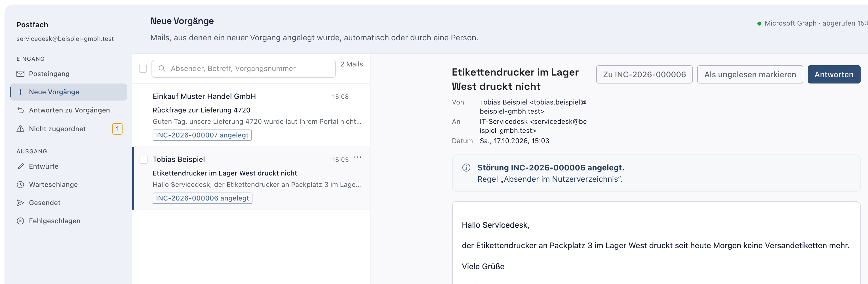Focus the Absender, Betreff, Vorgangsnummer search field

pos(243,68)
